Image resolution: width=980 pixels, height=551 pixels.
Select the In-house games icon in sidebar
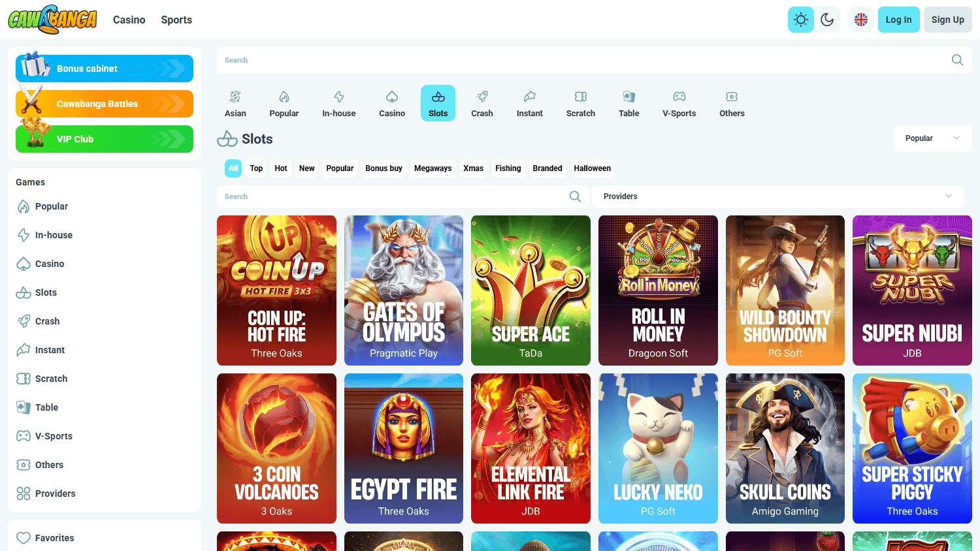(x=22, y=235)
